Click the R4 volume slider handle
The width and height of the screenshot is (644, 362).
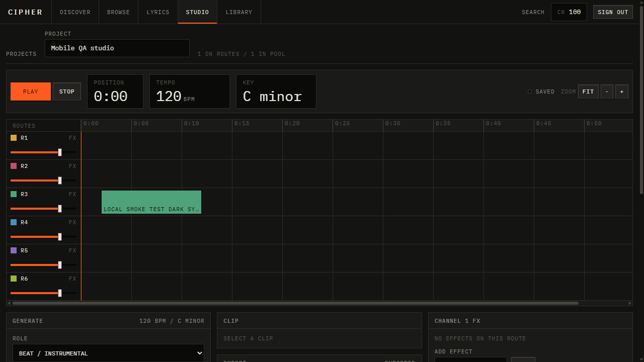tap(60, 236)
